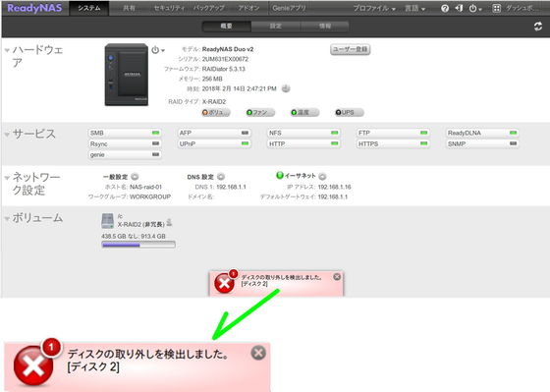Collapse the ハードウェア section

pyautogui.click(x=7, y=50)
